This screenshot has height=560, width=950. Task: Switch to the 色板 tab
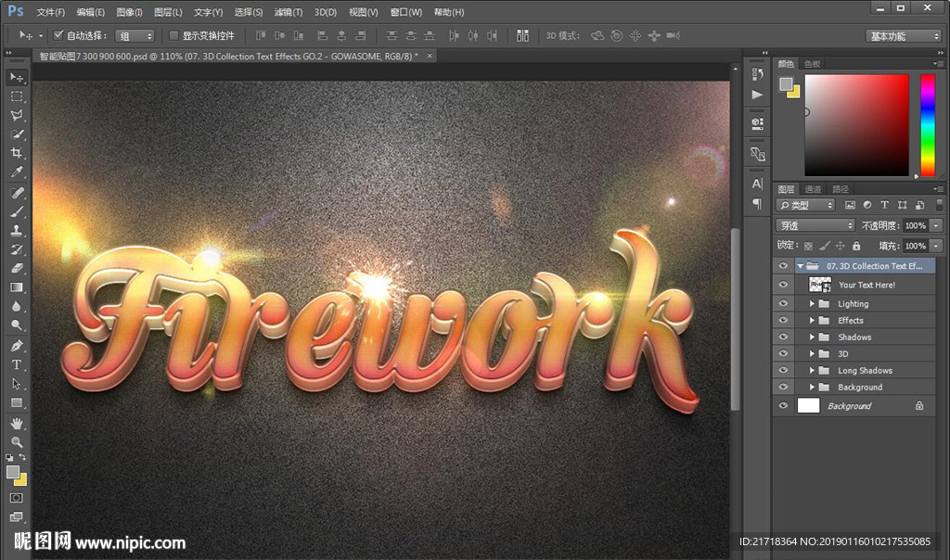click(x=812, y=64)
